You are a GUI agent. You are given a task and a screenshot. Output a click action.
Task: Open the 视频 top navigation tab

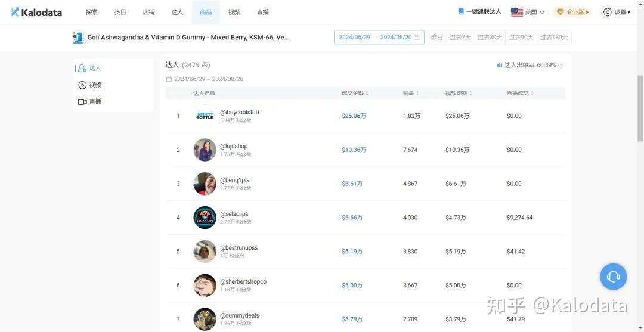click(234, 12)
